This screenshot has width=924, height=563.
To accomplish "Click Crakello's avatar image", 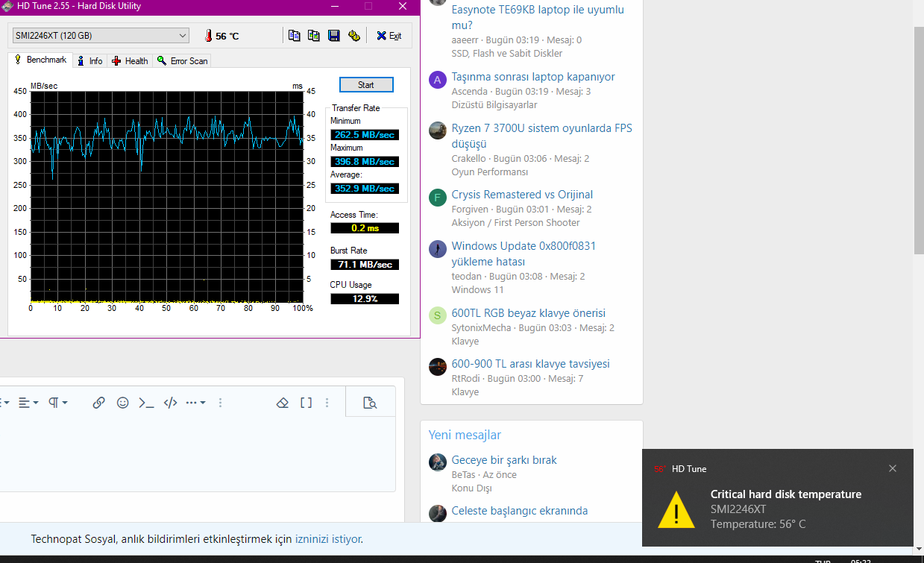I will 438,130.
